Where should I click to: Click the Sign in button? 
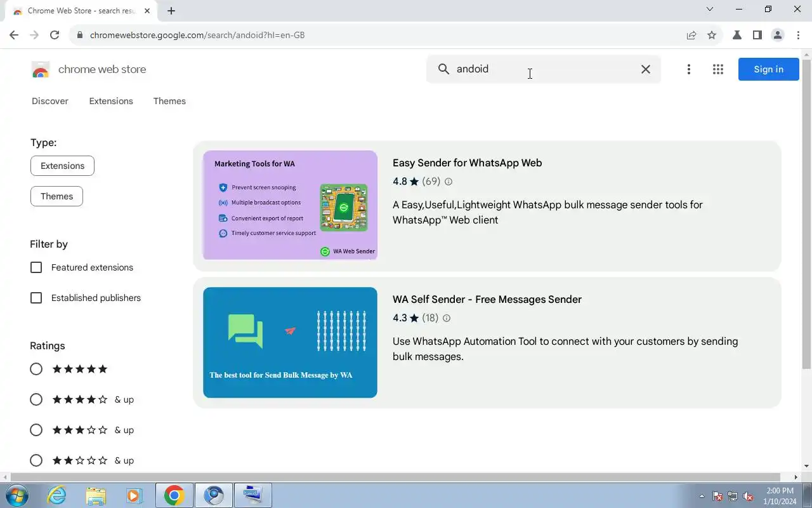point(768,69)
